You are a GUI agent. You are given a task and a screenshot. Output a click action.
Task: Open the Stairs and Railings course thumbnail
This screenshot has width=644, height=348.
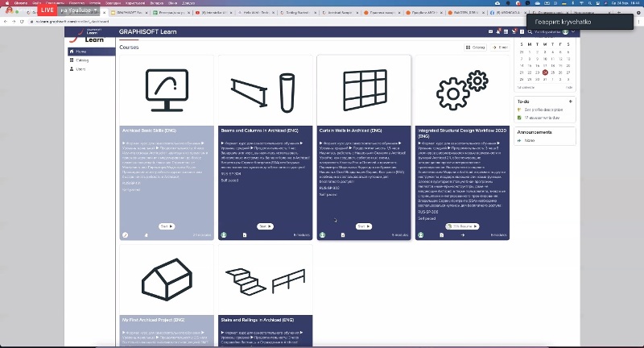point(266,280)
